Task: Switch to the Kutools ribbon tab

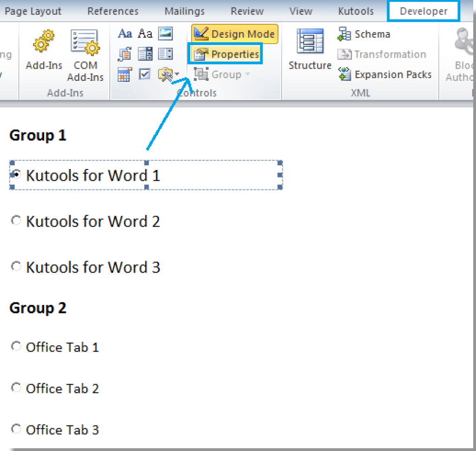Action: tap(356, 11)
